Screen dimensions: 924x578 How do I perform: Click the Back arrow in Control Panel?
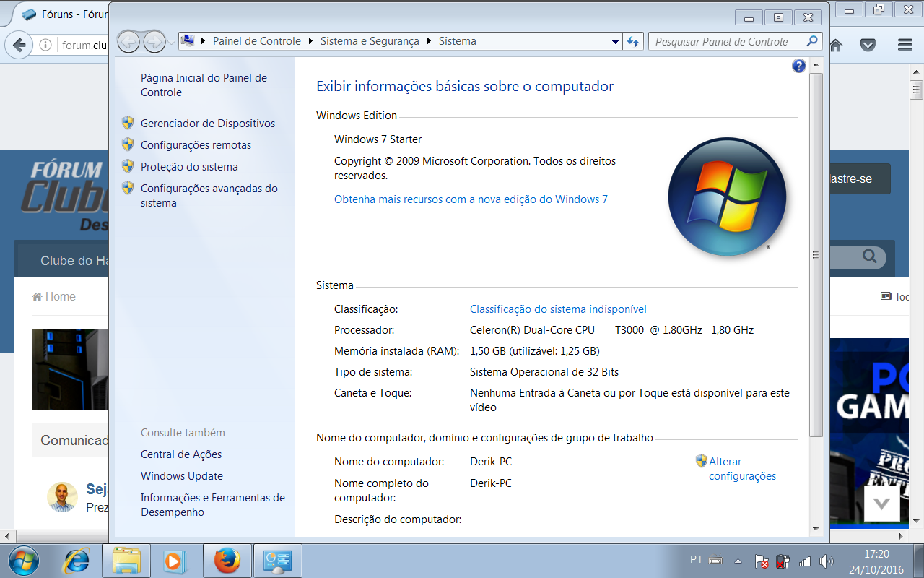(128, 41)
